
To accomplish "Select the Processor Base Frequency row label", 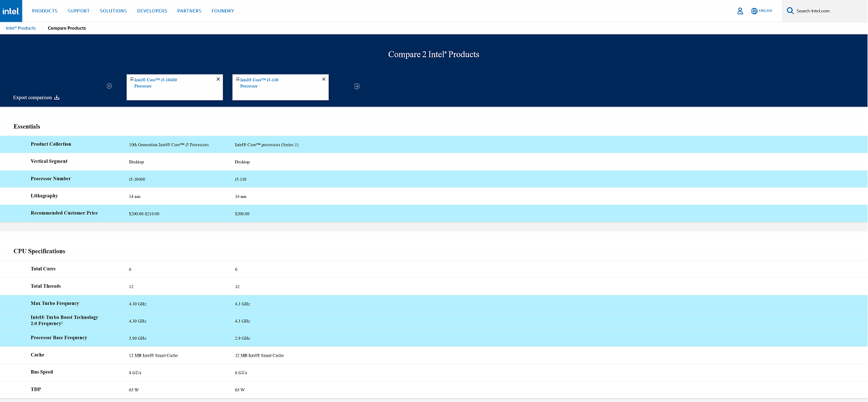I will [59, 338].
